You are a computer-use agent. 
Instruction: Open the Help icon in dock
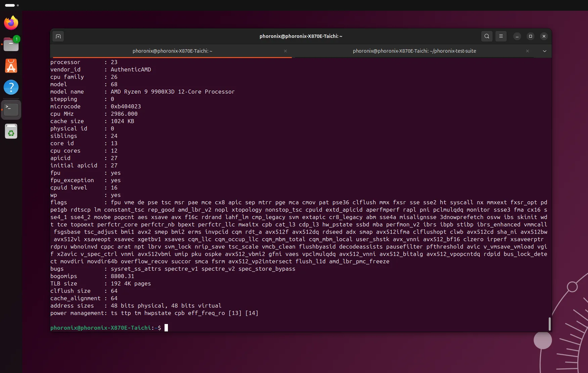click(11, 87)
